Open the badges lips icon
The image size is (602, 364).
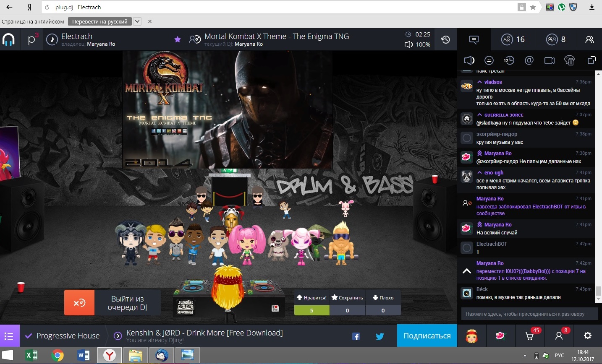click(x=500, y=336)
